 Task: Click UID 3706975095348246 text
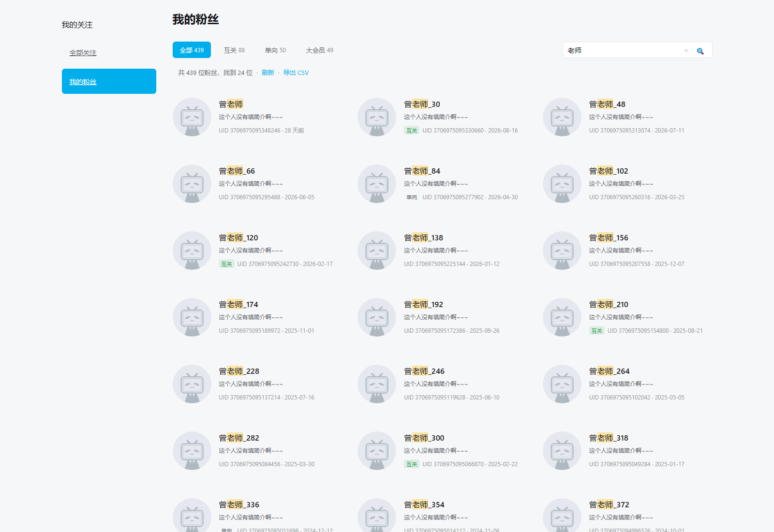pos(249,131)
